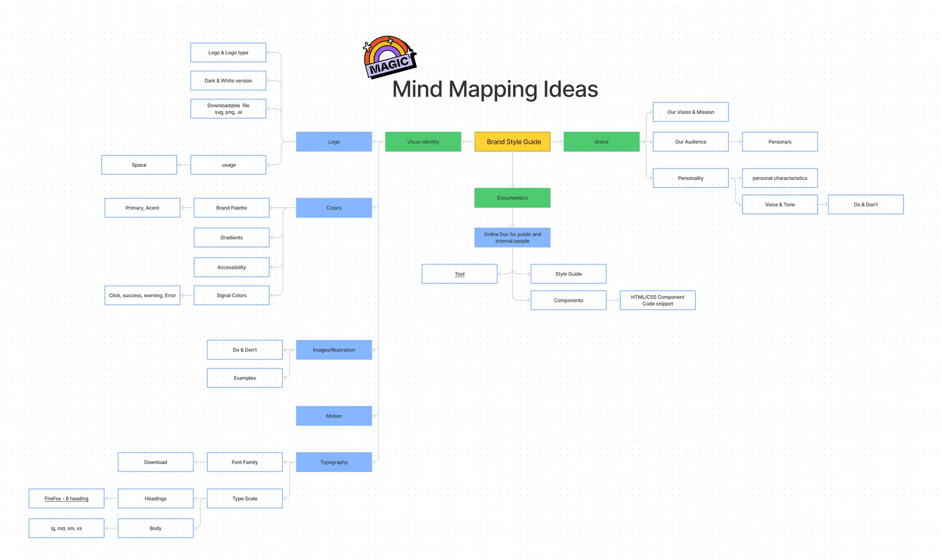Click the blue Colors node
This screenshot has width=942, height=560.
(x=334, y=208)
